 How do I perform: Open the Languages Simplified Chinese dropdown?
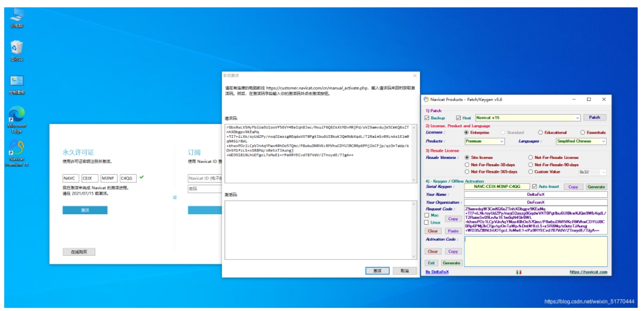[581, 141]
